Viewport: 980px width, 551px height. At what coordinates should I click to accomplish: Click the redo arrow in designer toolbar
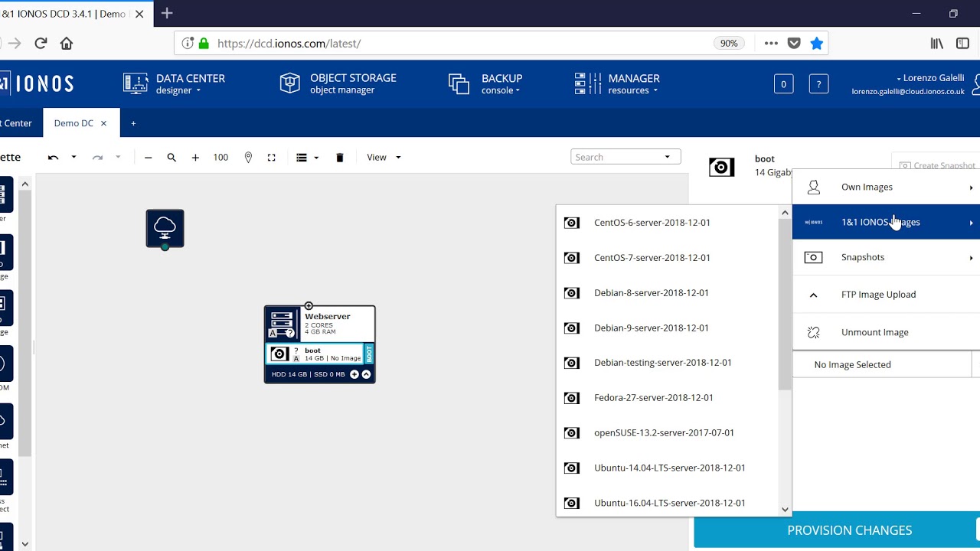tap(97, 157)
